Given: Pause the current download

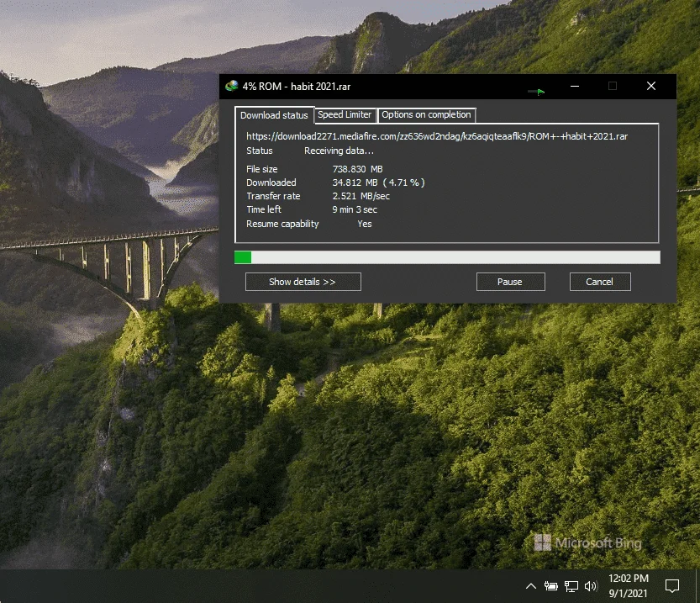Looking at the screenshot, I should [x=510, y=282].
